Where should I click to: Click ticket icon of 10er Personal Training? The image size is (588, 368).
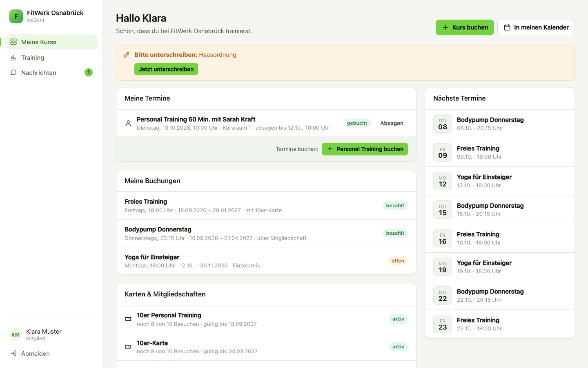point(128,319)
